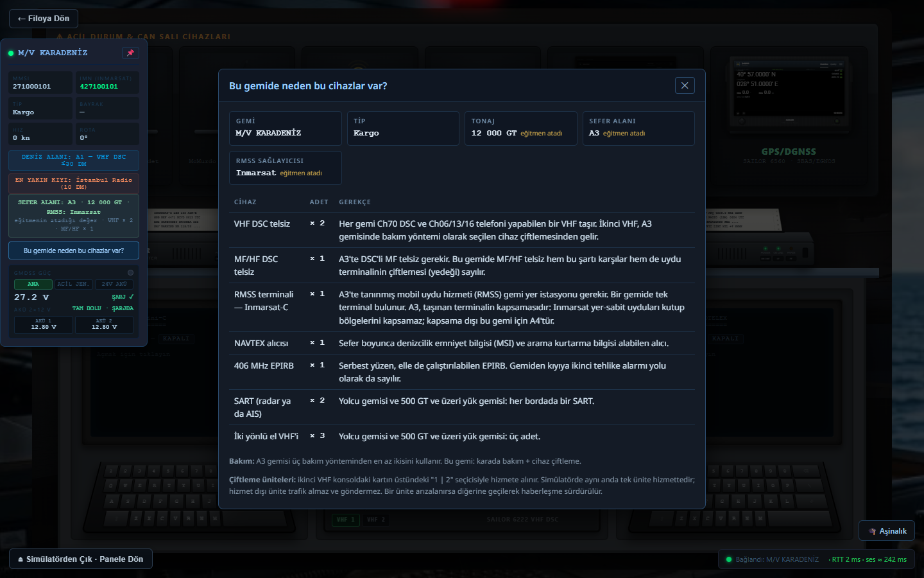This screenshot has width=924, height=578.
Task: Click the AKÜ 1 voltage box
Action: (44, 324)
